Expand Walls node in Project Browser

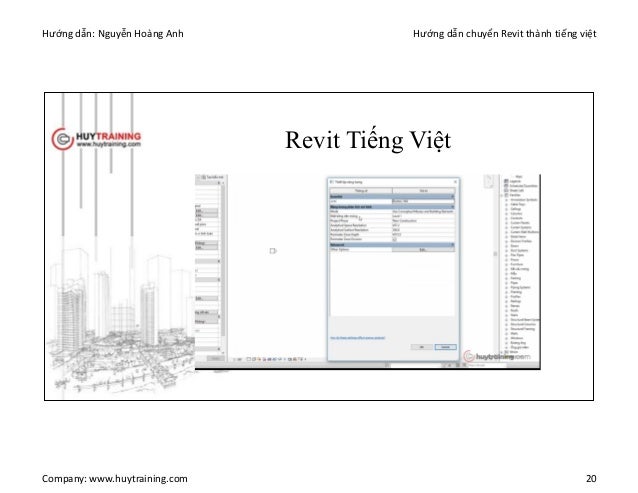(507, 334)
